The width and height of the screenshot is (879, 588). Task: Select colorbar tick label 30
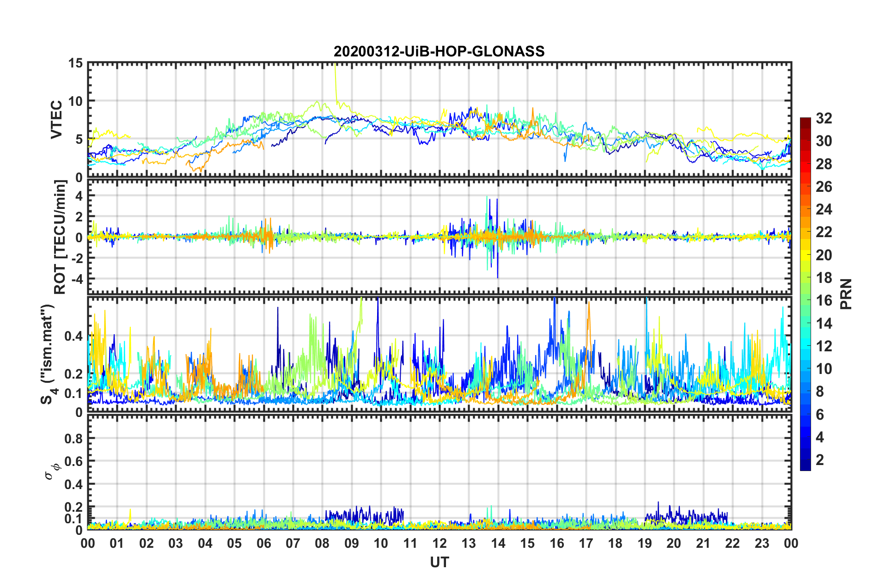point(824,141)
